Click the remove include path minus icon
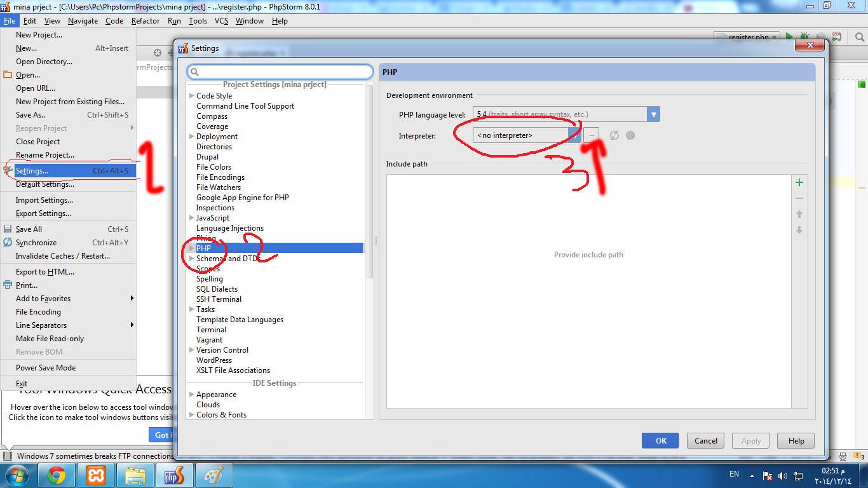 coord(799,198)
